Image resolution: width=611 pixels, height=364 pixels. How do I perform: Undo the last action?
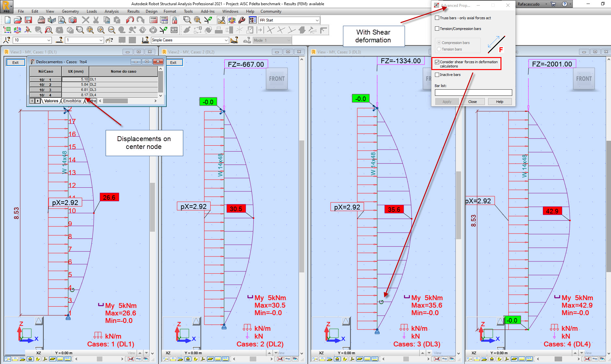130,20
